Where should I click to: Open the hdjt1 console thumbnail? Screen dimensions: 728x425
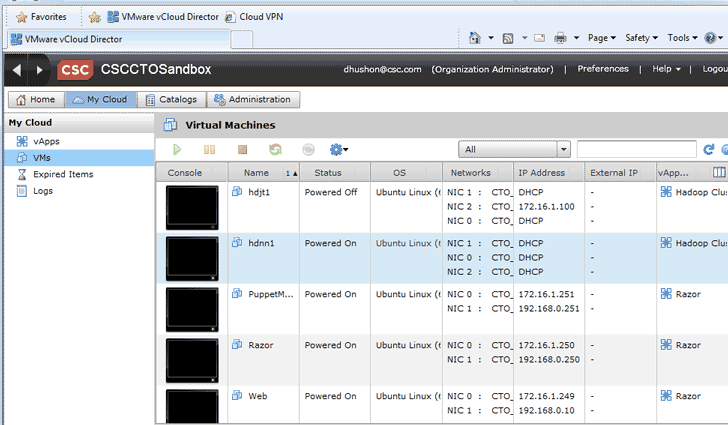pos(192,208)
